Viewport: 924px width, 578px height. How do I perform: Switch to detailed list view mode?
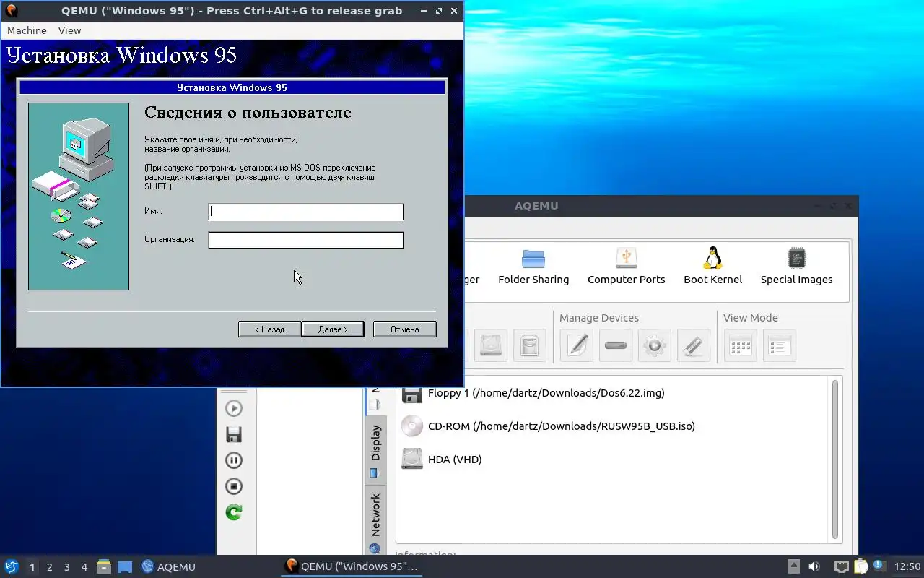click(x=780, y=345)
